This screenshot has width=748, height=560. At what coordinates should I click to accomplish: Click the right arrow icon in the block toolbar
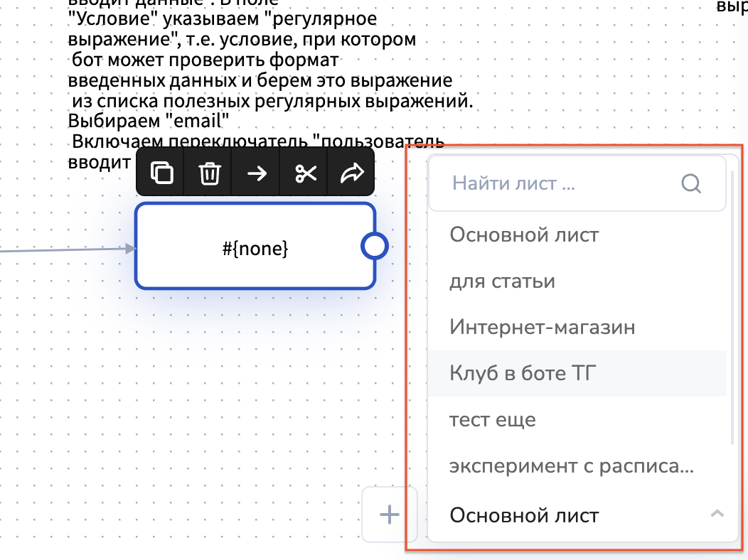point(257,173)
